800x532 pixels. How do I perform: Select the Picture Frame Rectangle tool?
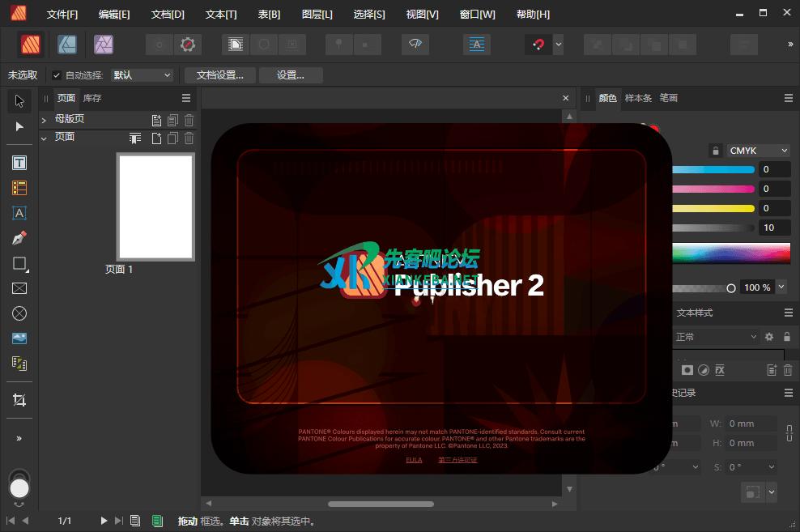[19, 288]
